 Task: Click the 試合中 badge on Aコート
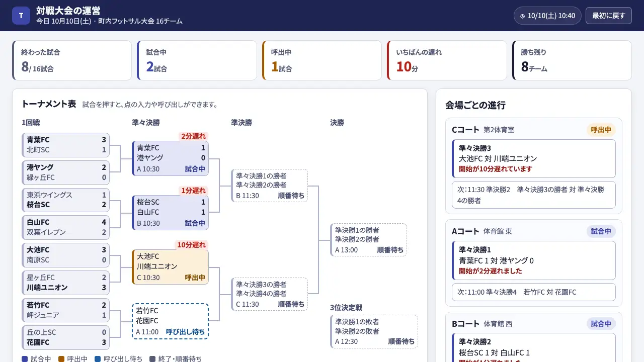point(601,231)
